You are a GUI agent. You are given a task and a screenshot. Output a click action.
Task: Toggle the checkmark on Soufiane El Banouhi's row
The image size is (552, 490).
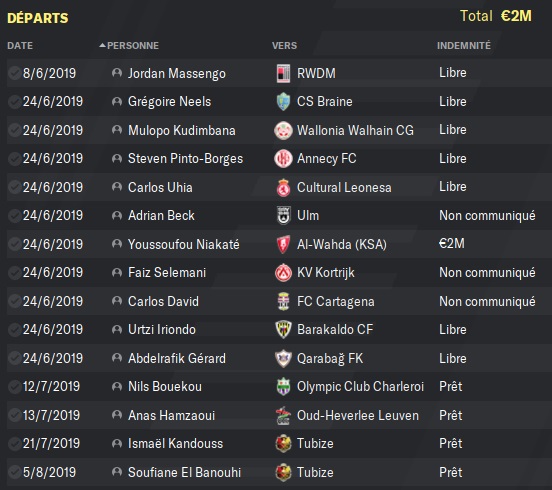pos(14,472)
